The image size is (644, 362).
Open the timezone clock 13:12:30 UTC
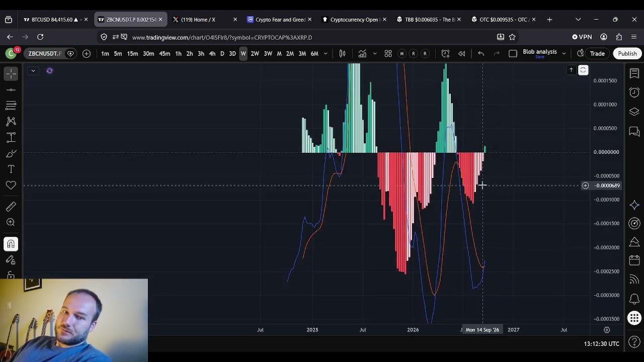[601, 344]
